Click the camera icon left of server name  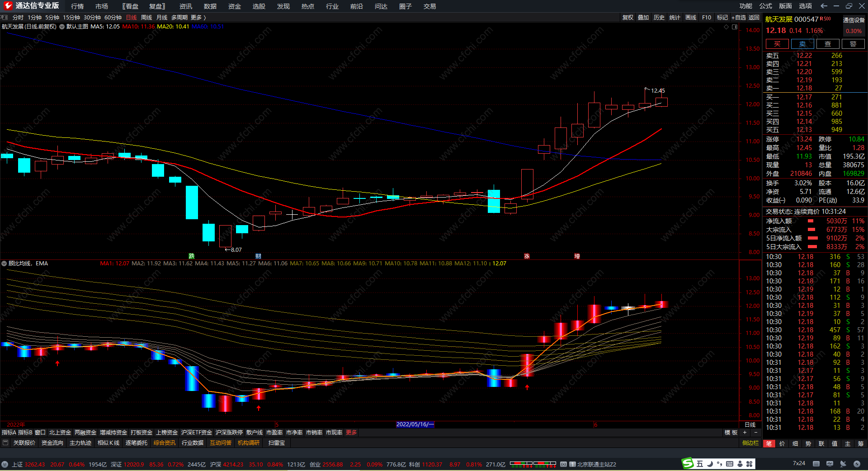click(x=563, y=464)
